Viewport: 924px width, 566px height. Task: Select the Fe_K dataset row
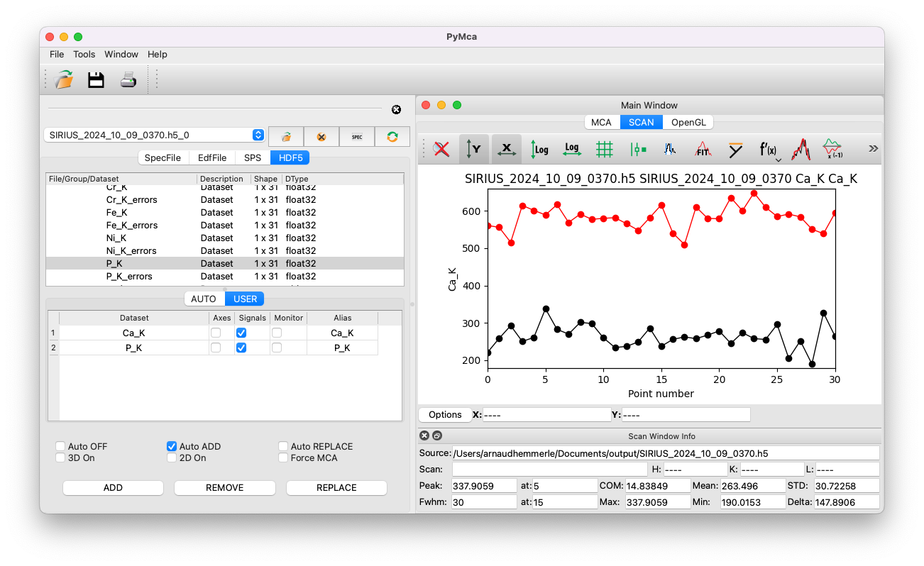coord(225,212)
